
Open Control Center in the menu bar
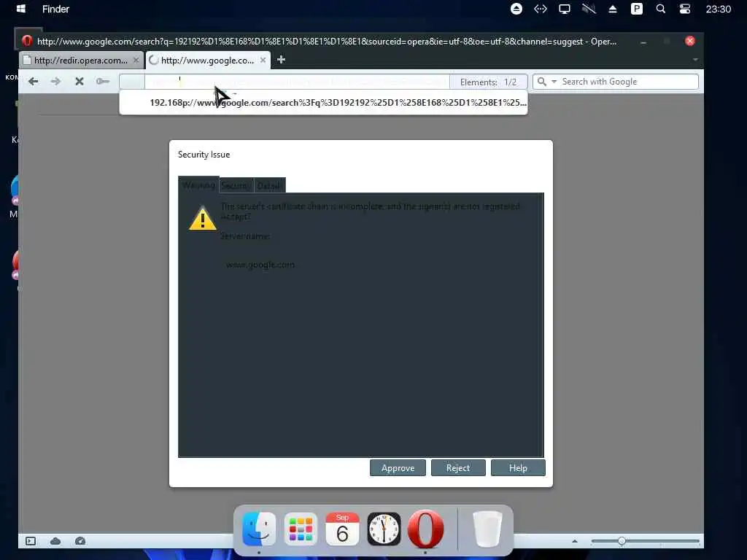(684, 9)
